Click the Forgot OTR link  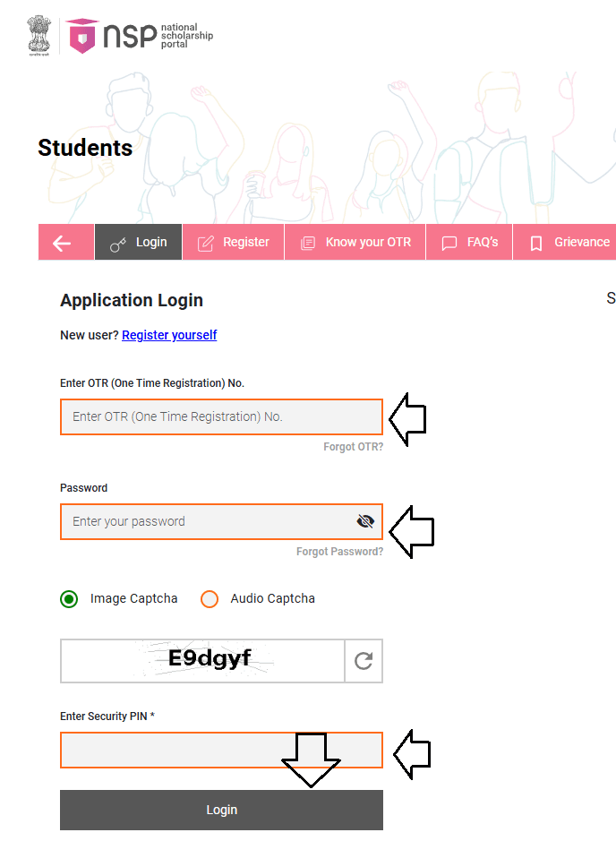(x=353, y=446)
